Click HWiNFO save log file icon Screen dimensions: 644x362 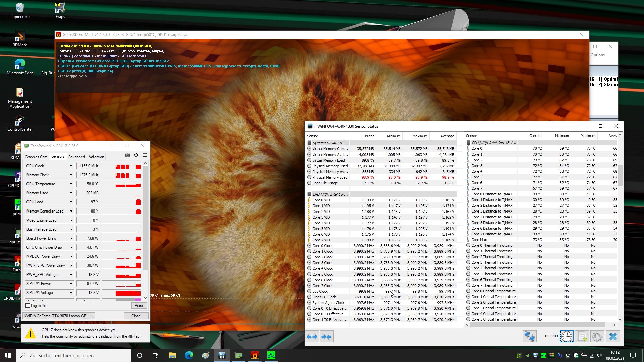tap(582, 337)
